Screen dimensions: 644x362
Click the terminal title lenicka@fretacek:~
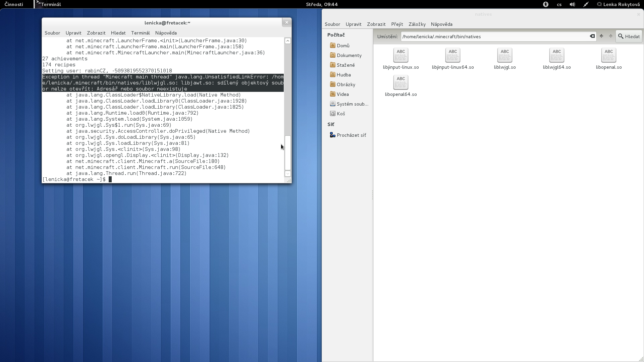point(167,23)
